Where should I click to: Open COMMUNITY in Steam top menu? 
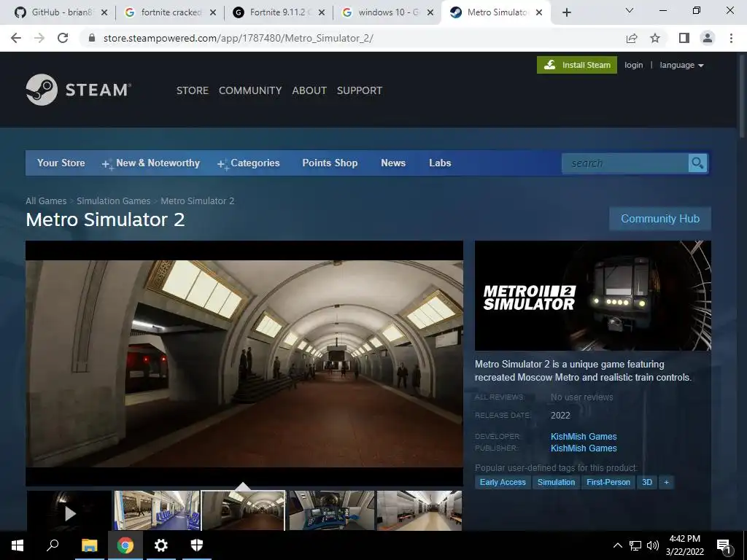(250, 90)
